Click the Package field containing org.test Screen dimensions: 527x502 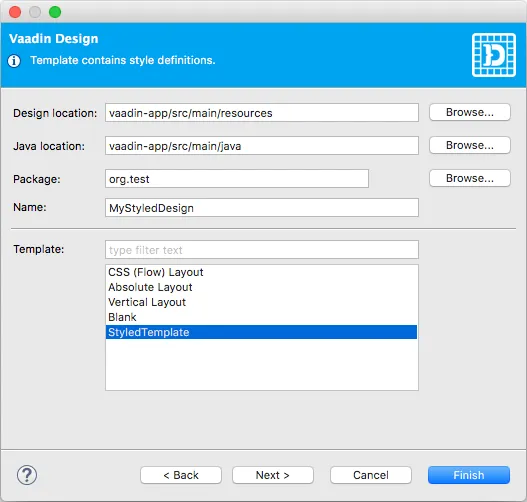point(237,179)
